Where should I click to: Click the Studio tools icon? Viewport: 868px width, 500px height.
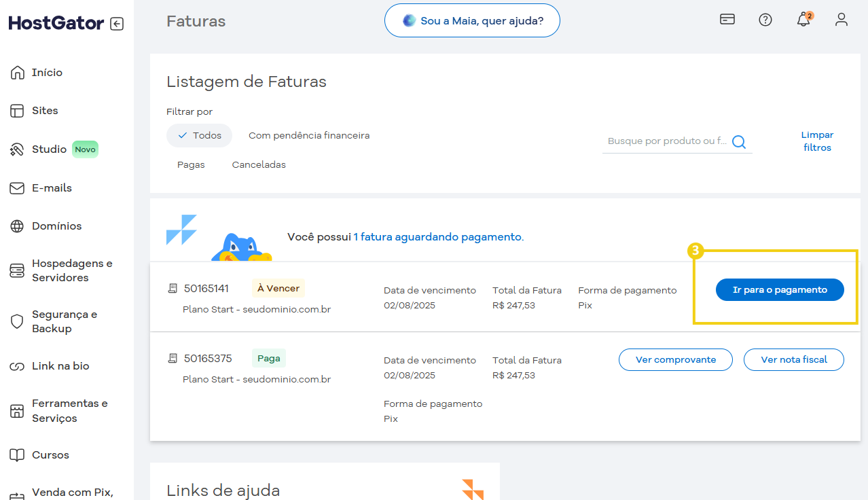17,149
